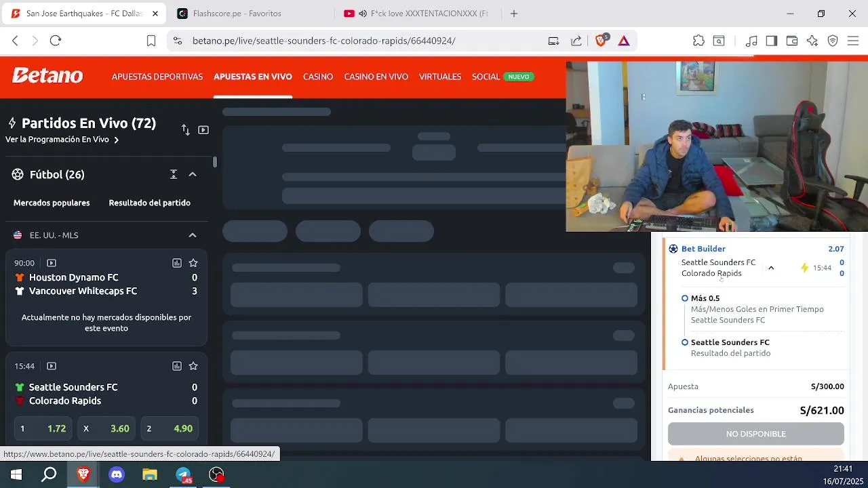Reload the current page
The height and width of the screenshot is (488, 868).
tap(56, 41)
